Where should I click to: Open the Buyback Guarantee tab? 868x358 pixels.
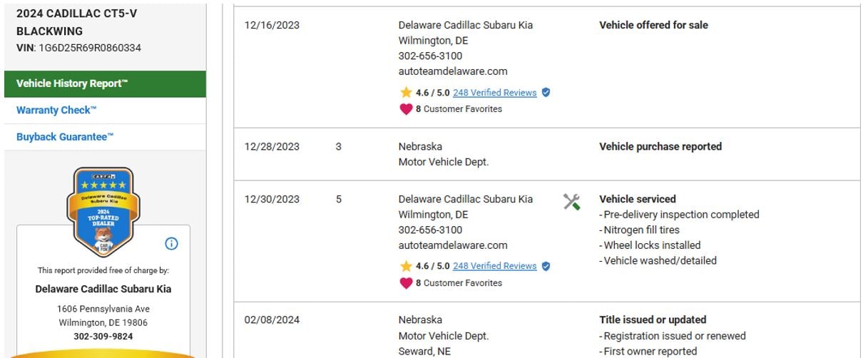tap(65, 137)
